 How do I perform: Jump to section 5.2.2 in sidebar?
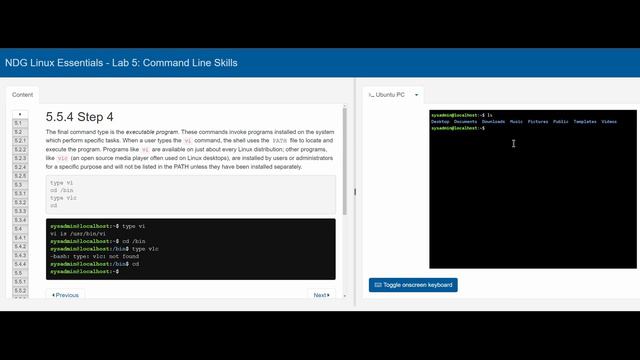pos(20,150)
